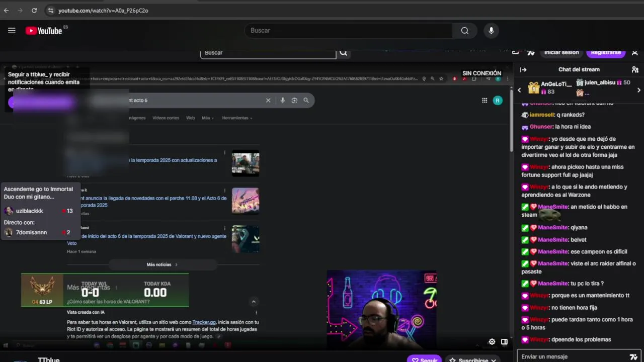This screenshot has height=362, width=644.
Task: Focus the YouTube Buscar search field
Action: (348, 31)
